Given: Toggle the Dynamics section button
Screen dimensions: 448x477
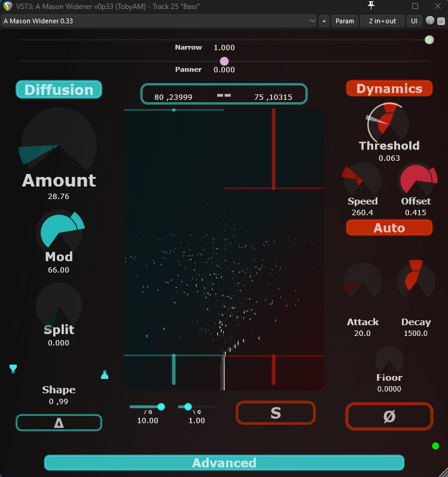Looking at the screenshot, I should pos(389,88).
